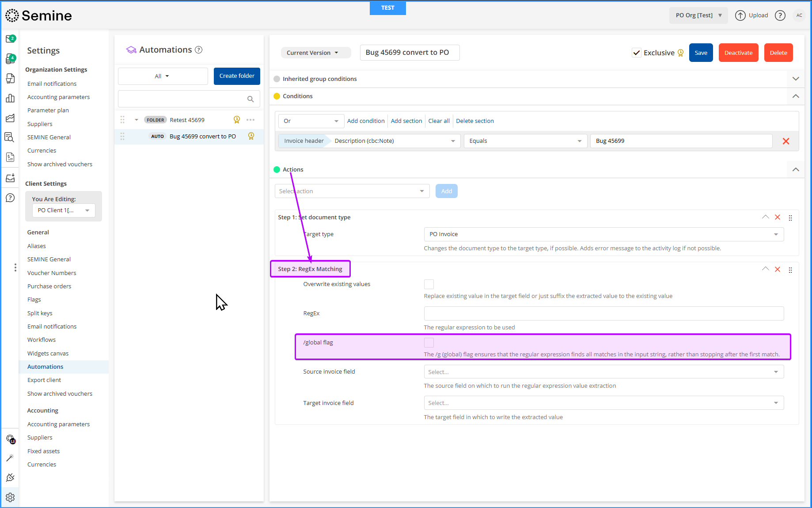Screen dimensions: 812x508
Task: Open the plug integrations icon
Action: tap(11, 477)
